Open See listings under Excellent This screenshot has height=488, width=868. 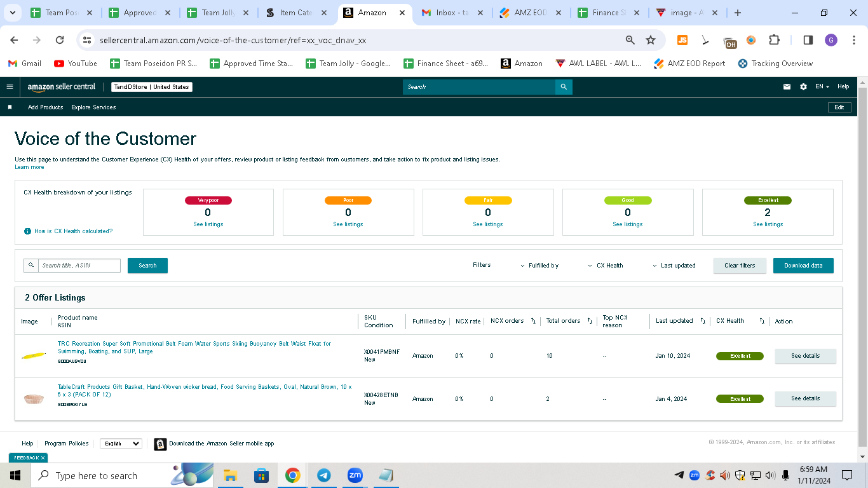coord(768,224)
